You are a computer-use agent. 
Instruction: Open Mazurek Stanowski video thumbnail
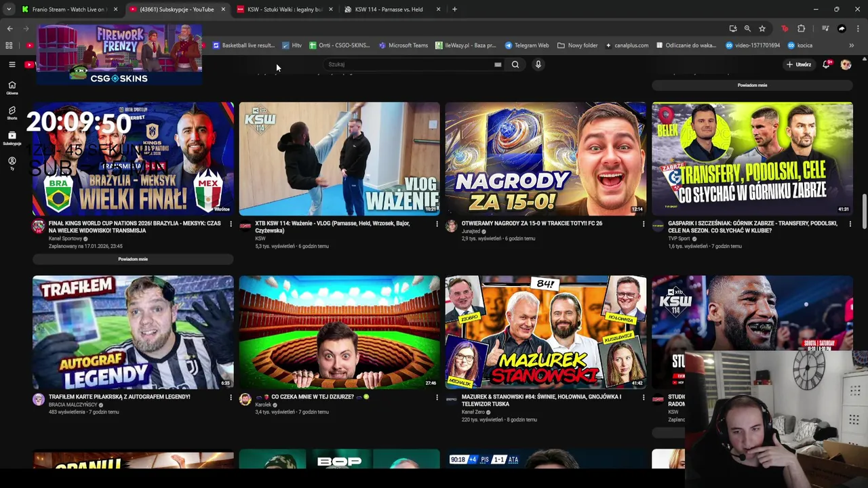[x=546, y=332]
